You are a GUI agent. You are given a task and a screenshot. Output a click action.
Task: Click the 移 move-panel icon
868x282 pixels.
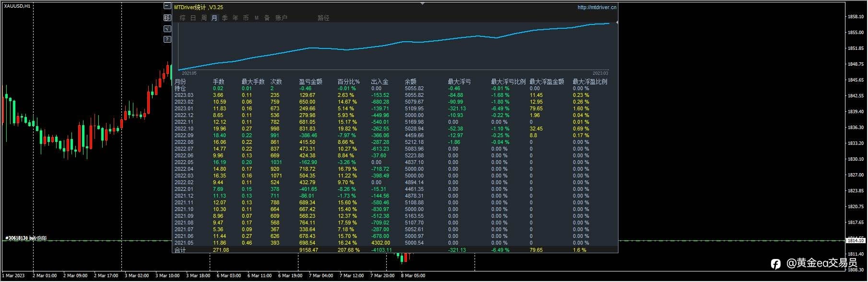[167, 18]
